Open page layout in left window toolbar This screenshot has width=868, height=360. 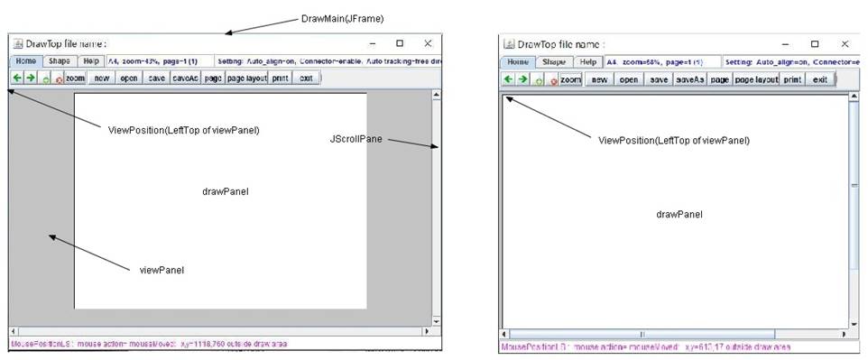pyautogui.click(x=247, y=78)
